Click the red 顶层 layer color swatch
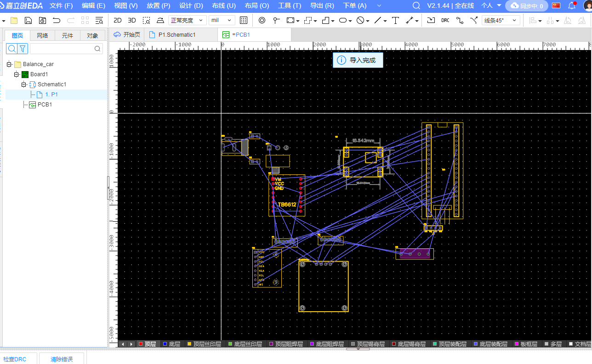Screen dimensions: 592x364 [141, 344]
